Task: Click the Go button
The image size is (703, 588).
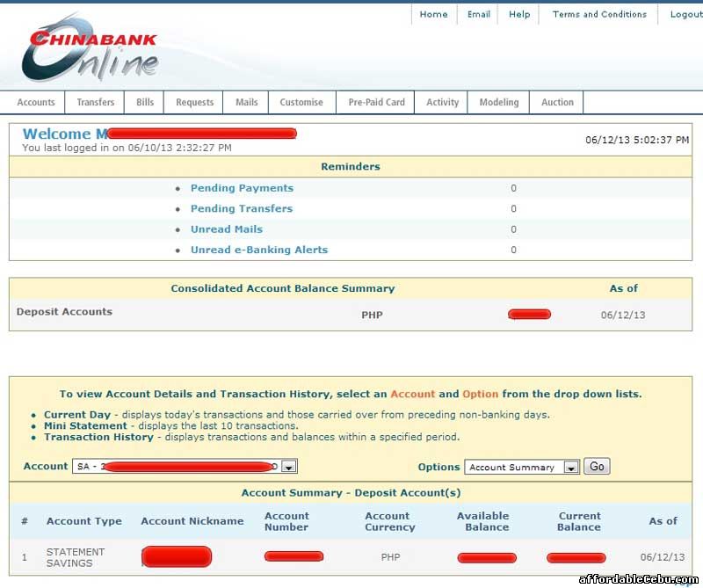Action: point(597,467)
